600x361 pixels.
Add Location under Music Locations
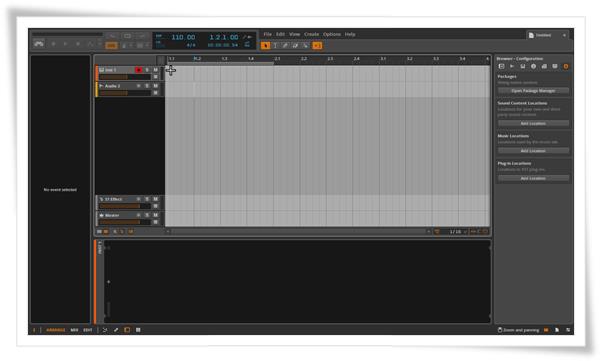click(x=533, y=151)
